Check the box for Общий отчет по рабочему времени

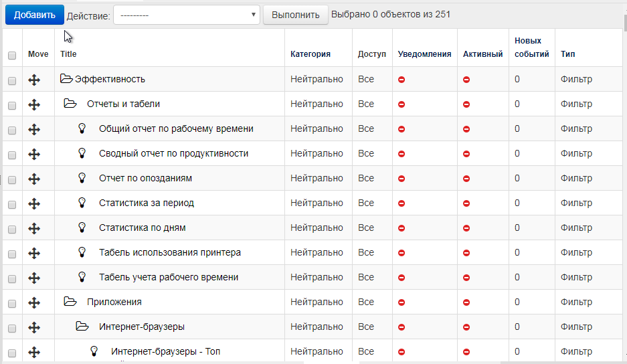click(x=12, y=130)
